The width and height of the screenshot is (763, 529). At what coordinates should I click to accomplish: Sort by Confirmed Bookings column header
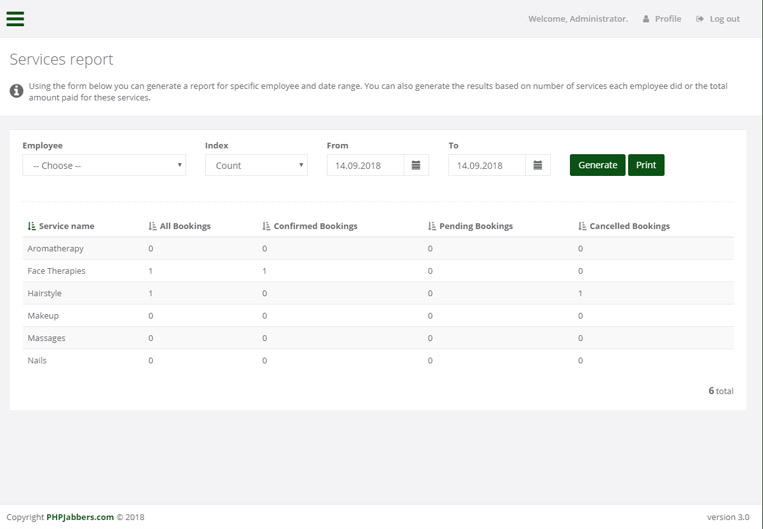pyautogui.click(x=315, y=226)
